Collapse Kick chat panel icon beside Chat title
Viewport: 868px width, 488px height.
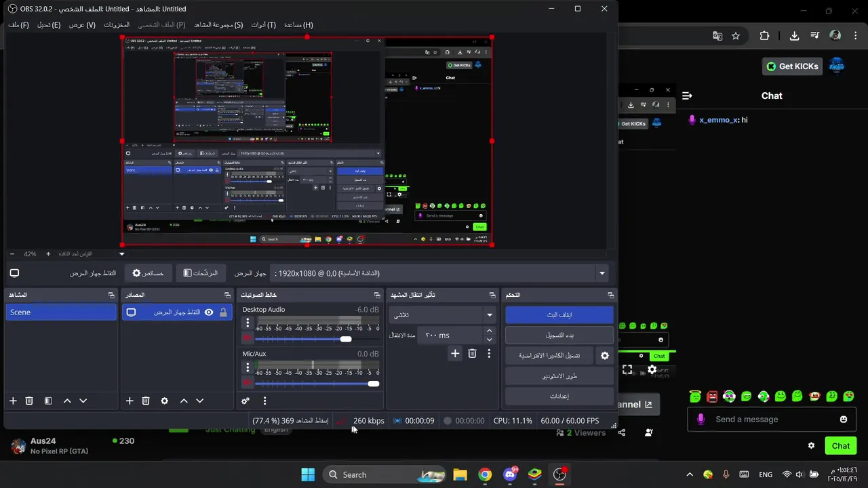(x=687, y=96)
